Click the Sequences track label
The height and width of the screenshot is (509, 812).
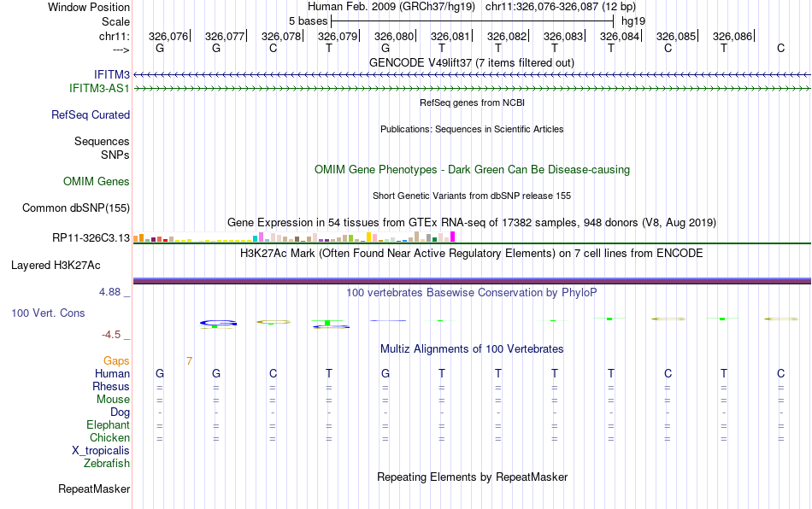102,141
